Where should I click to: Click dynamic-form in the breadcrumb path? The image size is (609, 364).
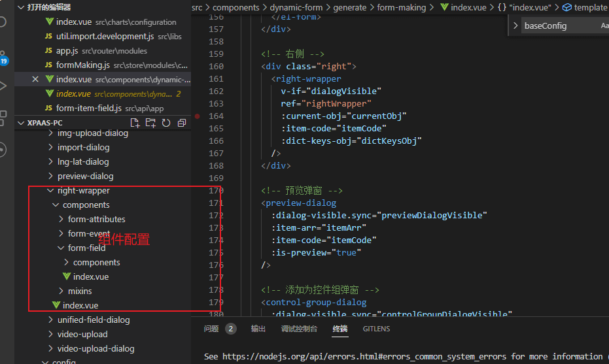[296, 7]
